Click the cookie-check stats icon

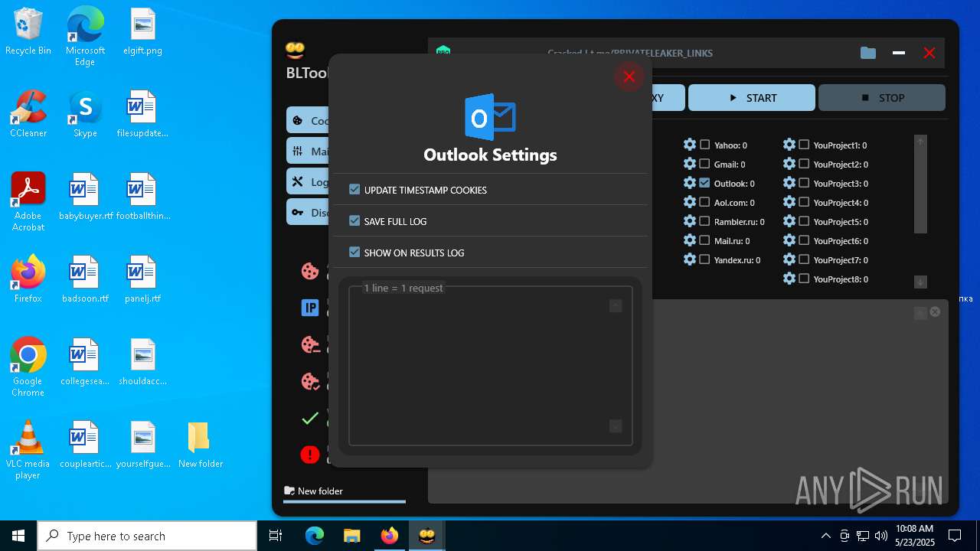pyautogui.click(x=309, y=381)
